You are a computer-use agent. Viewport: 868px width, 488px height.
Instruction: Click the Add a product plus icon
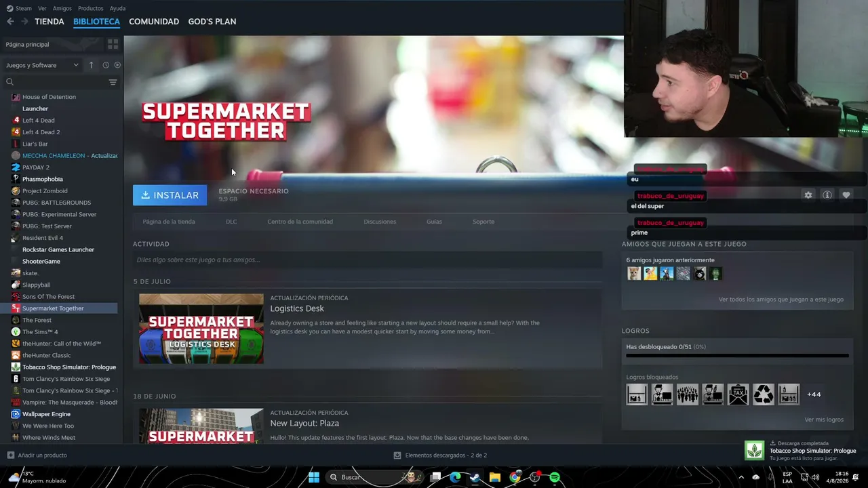tap(10, 455)
